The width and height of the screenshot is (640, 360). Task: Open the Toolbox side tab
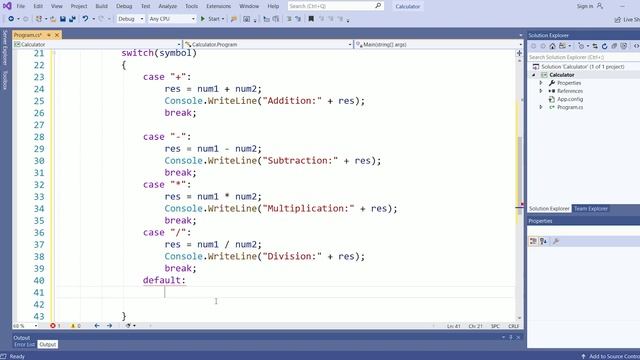tap(5, 80)
